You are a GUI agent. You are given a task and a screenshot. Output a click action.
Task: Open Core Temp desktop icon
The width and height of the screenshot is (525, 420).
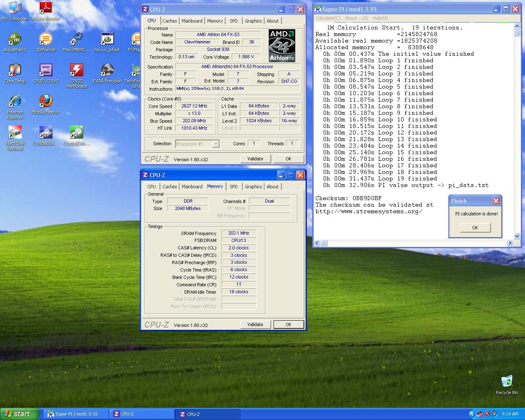pyautogui.click(x=15, y=73)
